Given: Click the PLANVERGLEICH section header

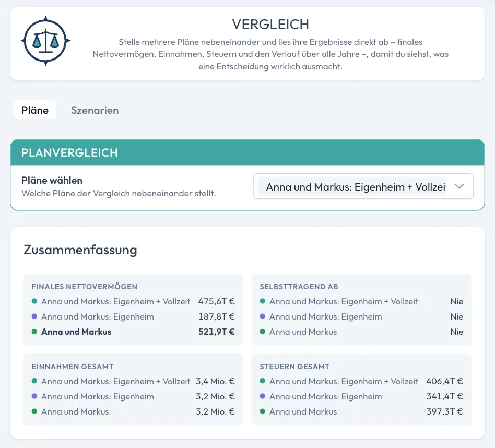Looking at the screenshot, I should pyautogui.click(x=247, y=152).
